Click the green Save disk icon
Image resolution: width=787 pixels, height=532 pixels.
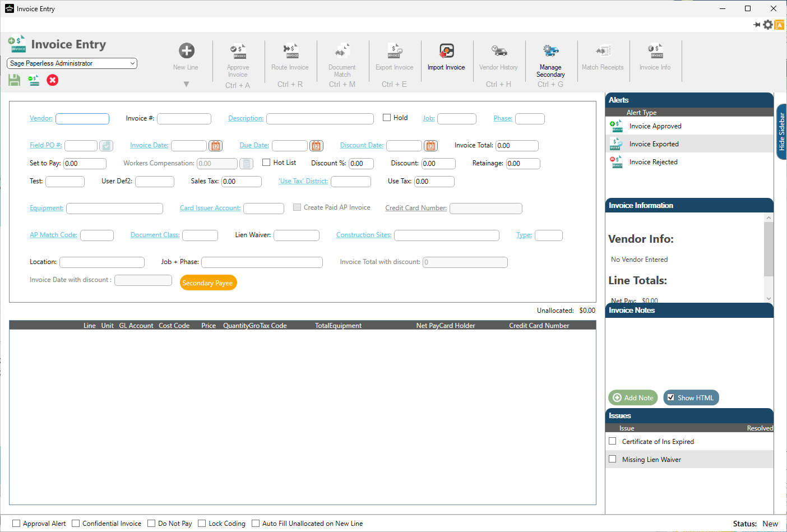(14, 80)
